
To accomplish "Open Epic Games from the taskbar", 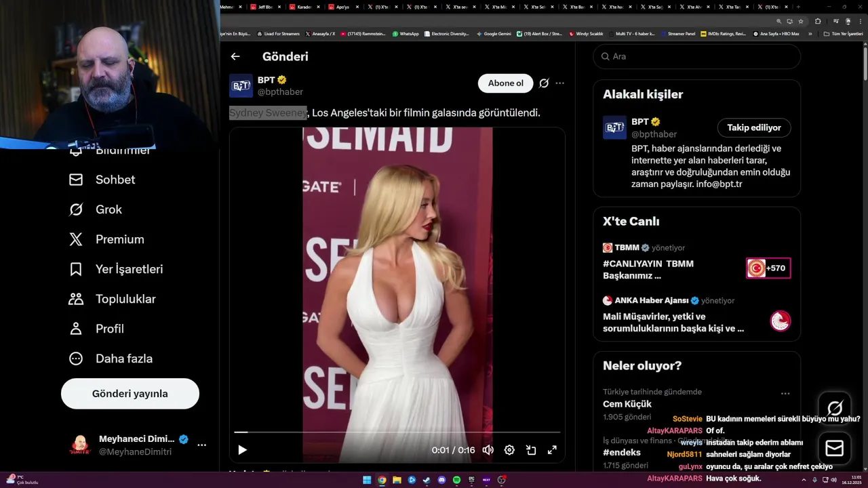I will [x=471, y=480].
